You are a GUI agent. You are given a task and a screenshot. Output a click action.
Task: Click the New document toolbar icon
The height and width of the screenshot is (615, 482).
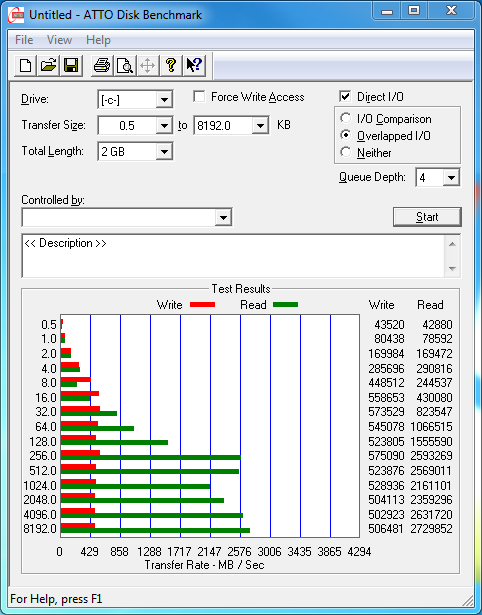26,66
